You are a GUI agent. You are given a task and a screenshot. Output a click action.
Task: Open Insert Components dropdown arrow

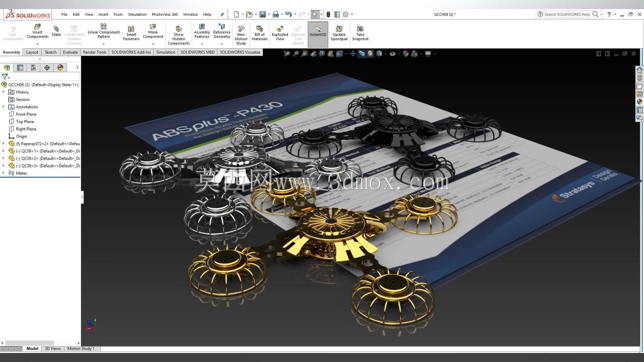point(38,44)
